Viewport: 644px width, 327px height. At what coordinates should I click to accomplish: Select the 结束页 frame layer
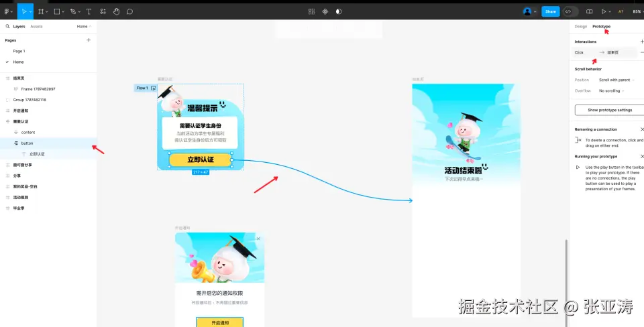[48, 78]
